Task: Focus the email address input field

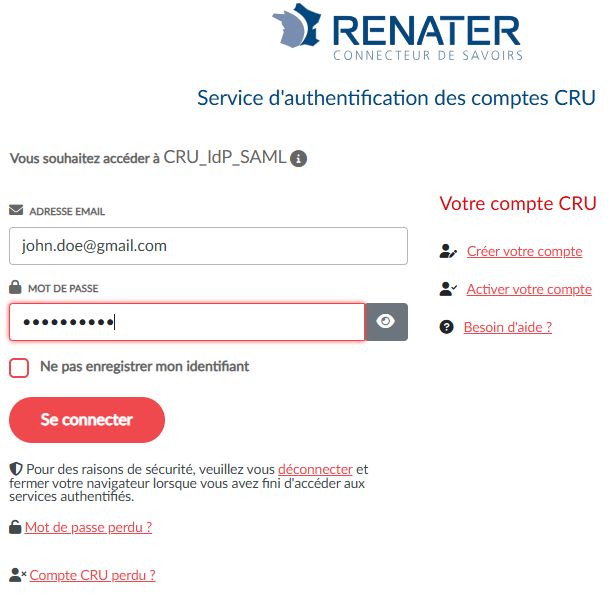Action: pos(208,245)
